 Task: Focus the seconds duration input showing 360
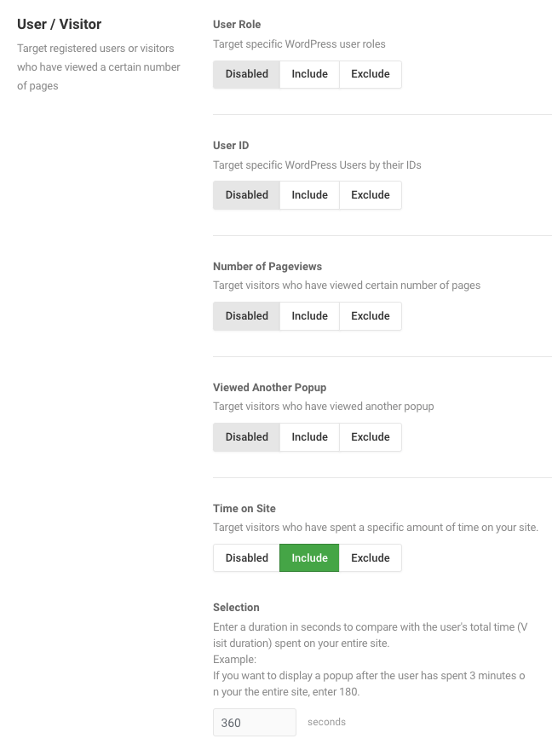click(255, 722)
